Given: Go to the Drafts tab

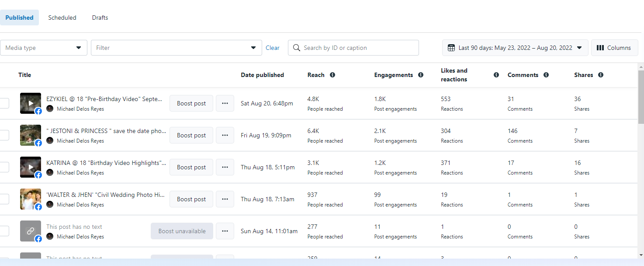Looking at the screenshot, I should [x=100, y=17].
